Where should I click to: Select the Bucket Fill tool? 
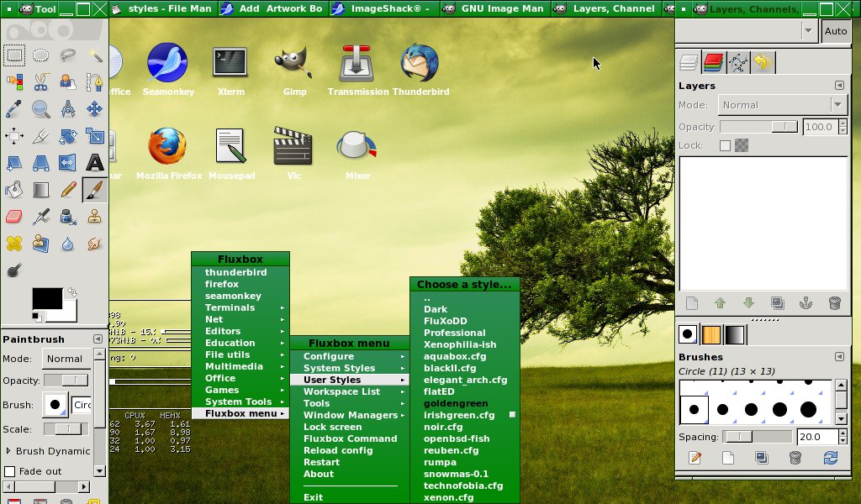tap(14, 190)
